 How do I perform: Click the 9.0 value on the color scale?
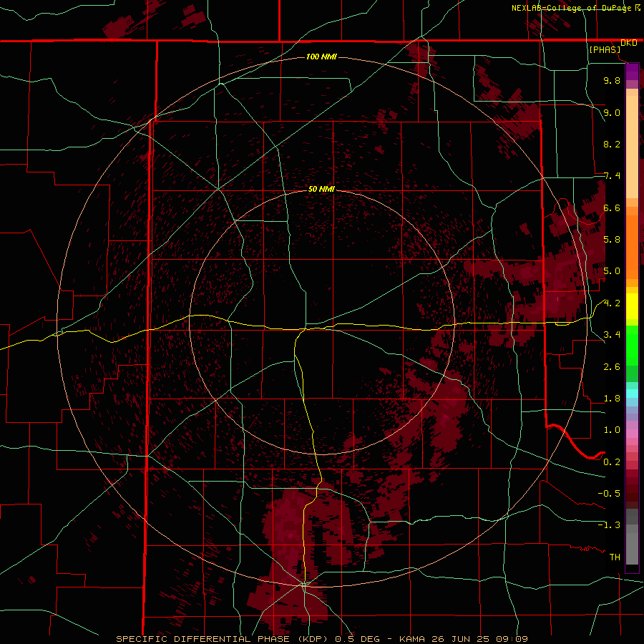coord(612,112)
